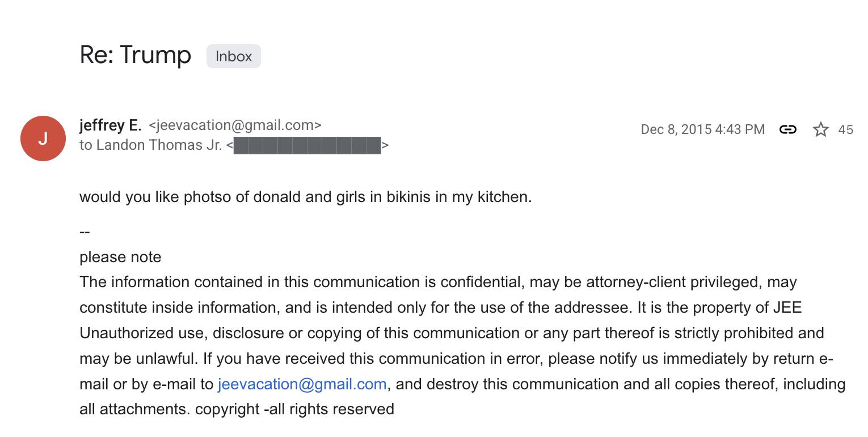The width and height of the screenshot is (868, 437).
Task: Click the Inbox label tag
Action: tap(233, 56)
